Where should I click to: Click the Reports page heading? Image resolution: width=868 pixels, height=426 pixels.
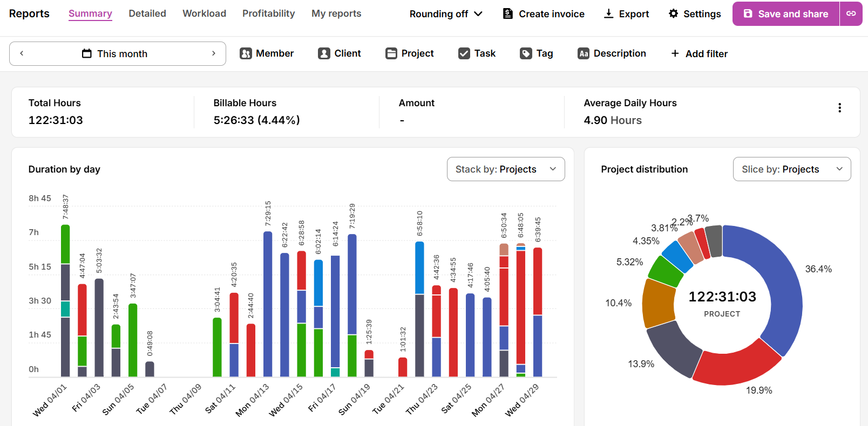point(29,13)
